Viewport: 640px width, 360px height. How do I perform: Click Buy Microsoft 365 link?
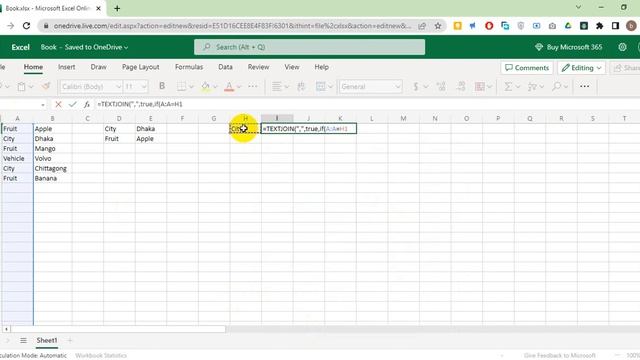tap(574, 47)
